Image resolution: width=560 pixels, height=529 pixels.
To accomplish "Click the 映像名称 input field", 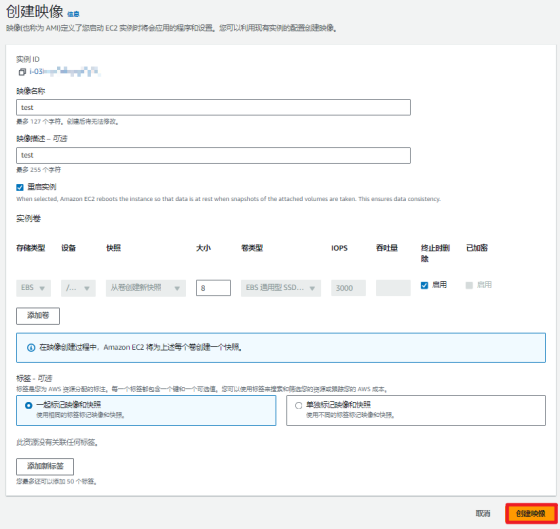I will tap(213, 108).
